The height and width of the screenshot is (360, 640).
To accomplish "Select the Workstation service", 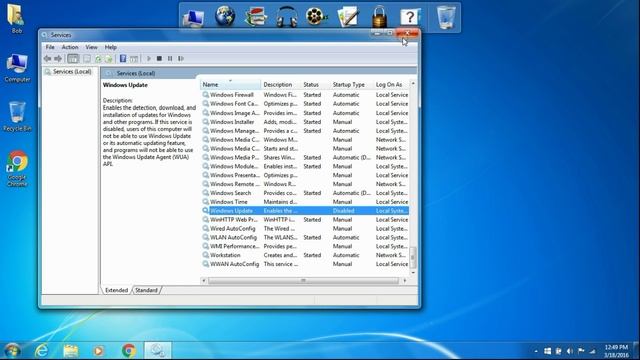I will pos(305,255).
